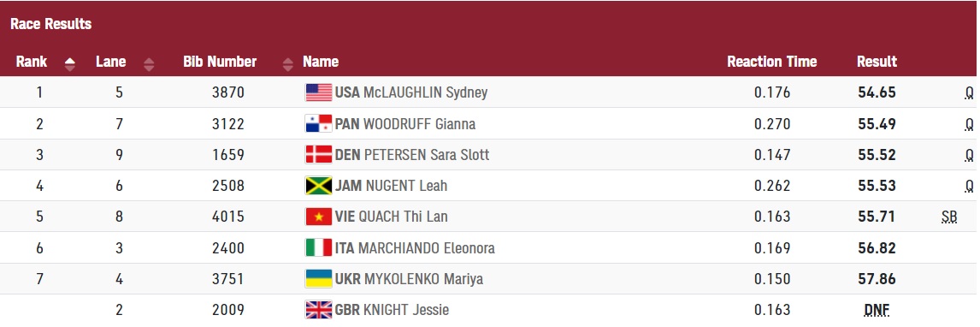
Task: Click the Italy flag next to Marchiando
Action: (318, 248)
